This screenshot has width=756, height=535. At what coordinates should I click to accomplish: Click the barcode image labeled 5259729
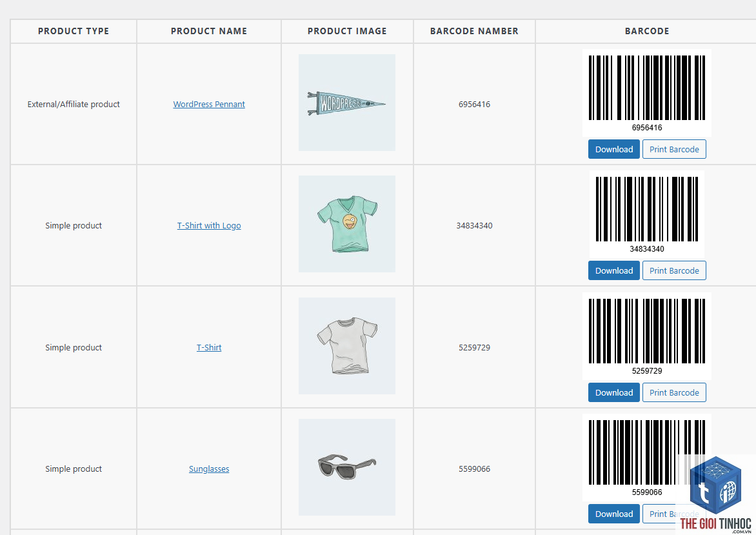[x=646, y=336]
